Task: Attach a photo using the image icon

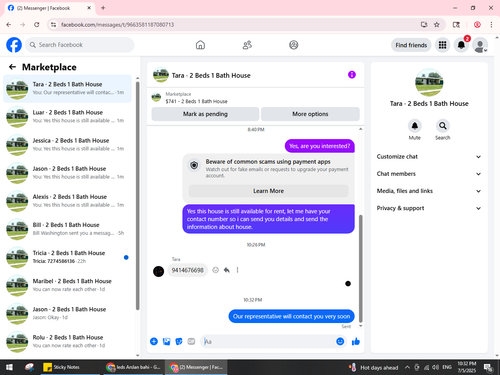Action: (x=166, y=341)
